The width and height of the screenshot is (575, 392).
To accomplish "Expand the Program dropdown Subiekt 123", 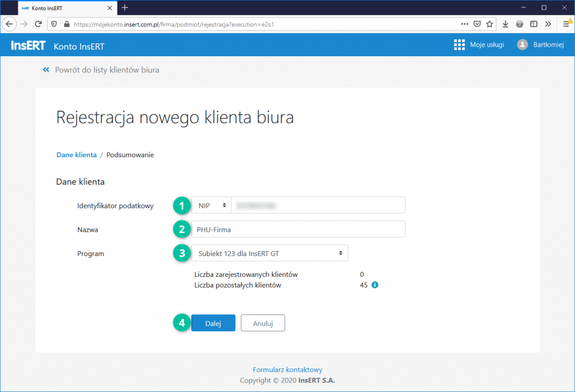I will coord(270,253).
